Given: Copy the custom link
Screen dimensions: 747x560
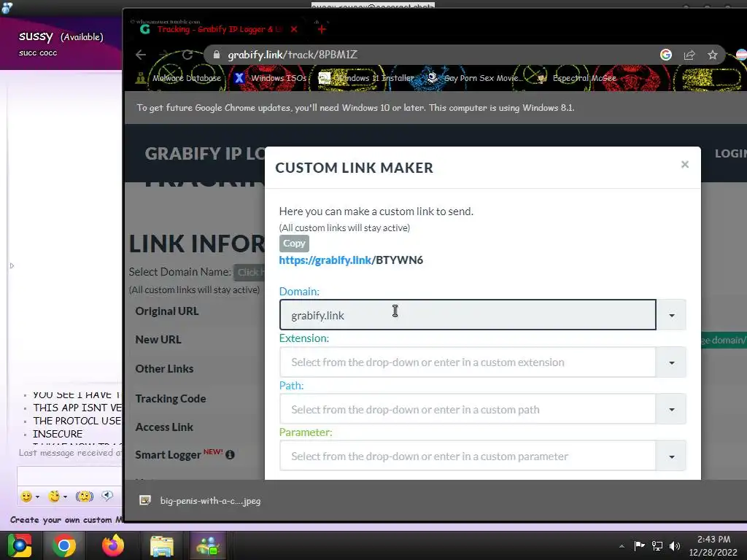Looking at the screenshot, I should click(294, 244).
